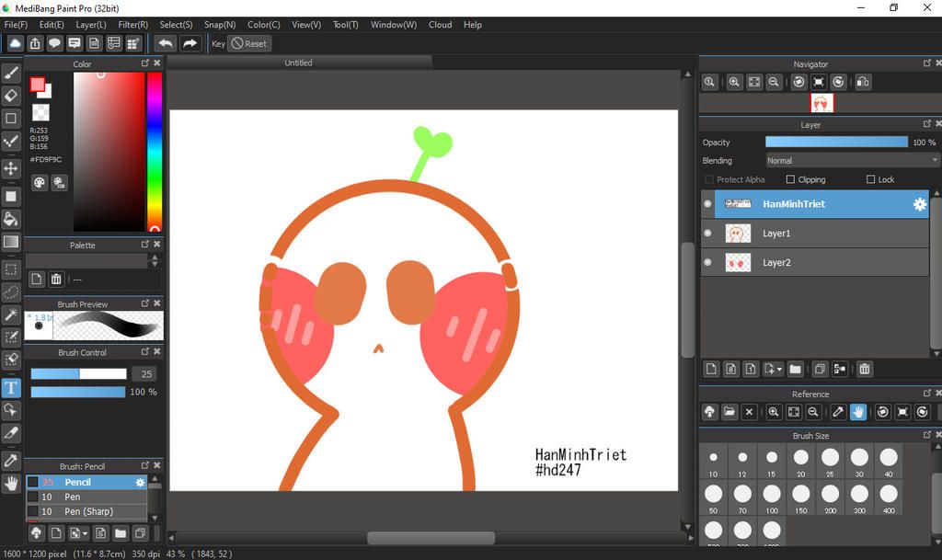The height and width of the screenshot is (560, 942).
Task: Zoom out using the Navigator panel
Action: [774, 82]
